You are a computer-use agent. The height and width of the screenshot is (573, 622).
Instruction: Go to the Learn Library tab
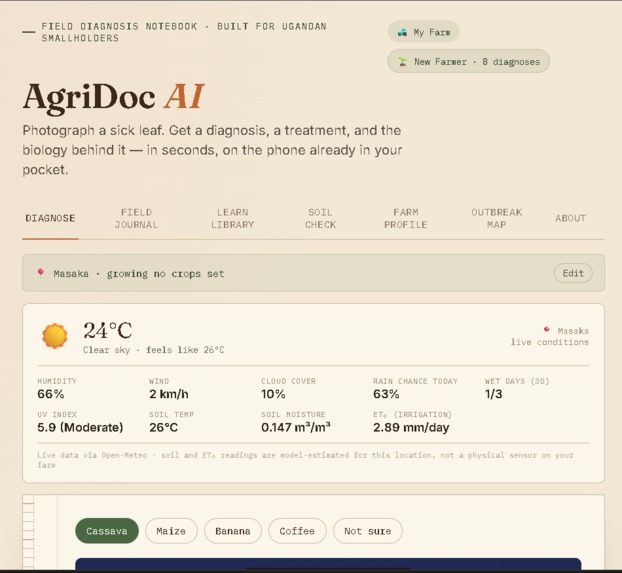point(232,218)
